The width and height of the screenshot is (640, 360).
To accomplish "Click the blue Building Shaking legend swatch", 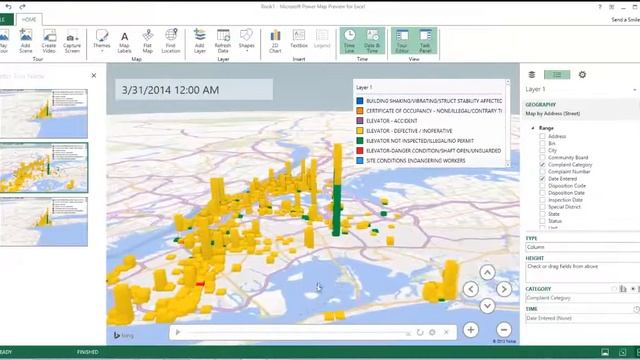I will [360, 101].
